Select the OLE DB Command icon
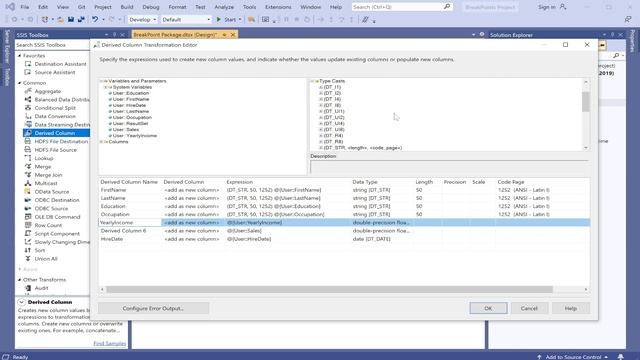The height and width of the screenshot is (360, 640). (x=28, y=217)
